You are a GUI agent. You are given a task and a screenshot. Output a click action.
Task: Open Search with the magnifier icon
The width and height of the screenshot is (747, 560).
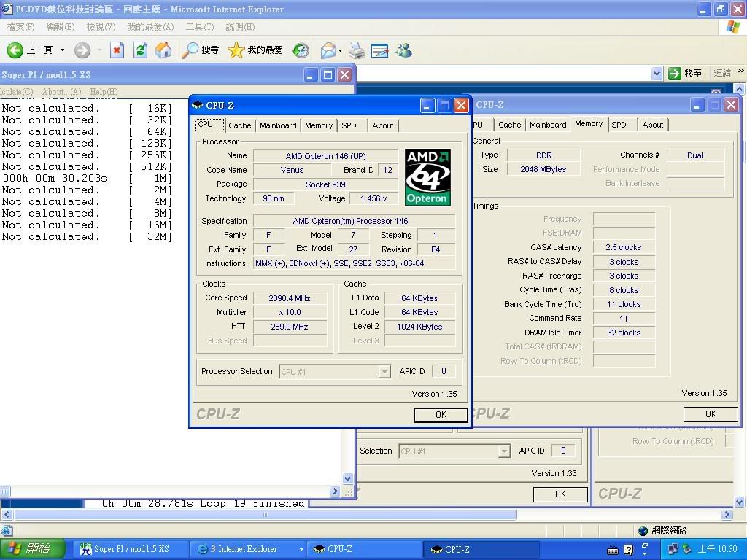(190, 50)
